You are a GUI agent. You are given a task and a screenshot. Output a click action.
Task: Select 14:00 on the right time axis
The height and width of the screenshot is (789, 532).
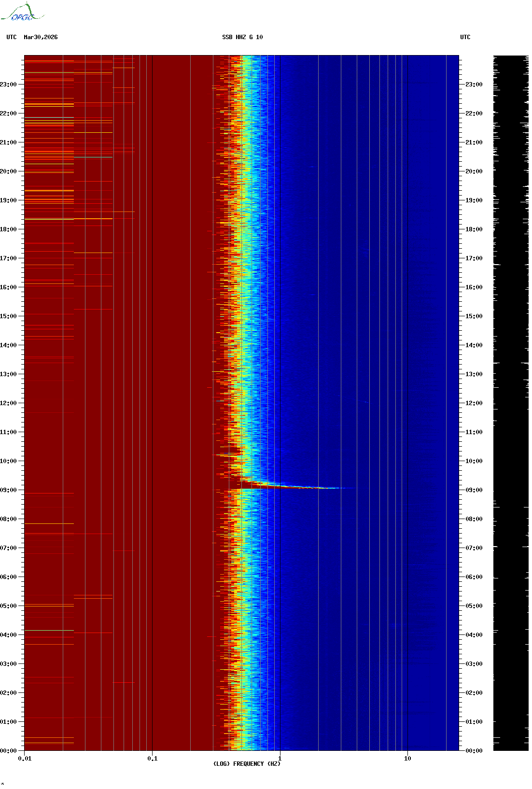point(474,345)
